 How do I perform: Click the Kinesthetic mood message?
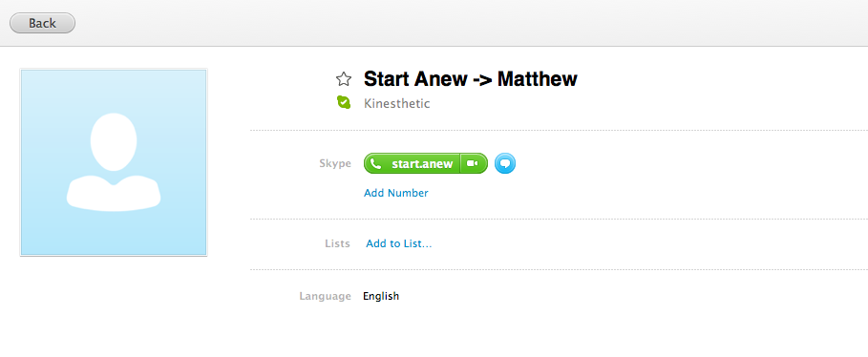[x=397, y=103]
